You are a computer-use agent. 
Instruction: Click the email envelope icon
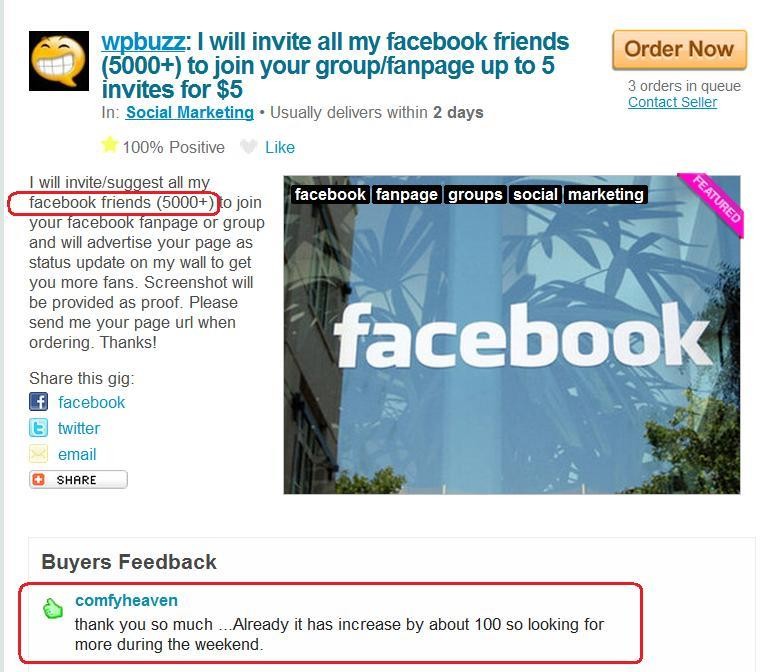tap(38, 454)
